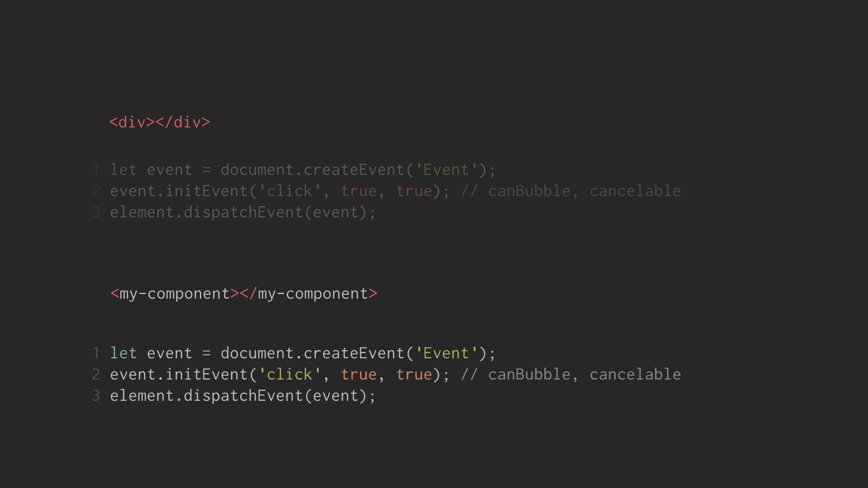Click line number 2 of bright code block
Viewport: 868px width, 488px height.
96,375
